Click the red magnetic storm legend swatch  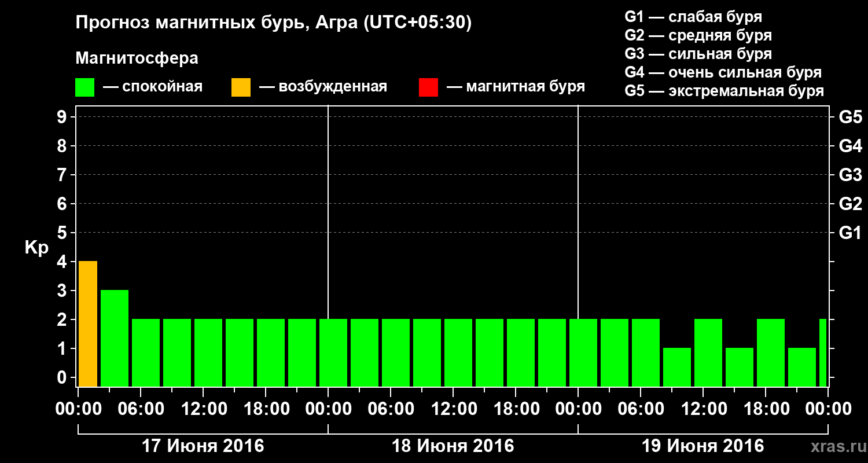coord(428,87)
